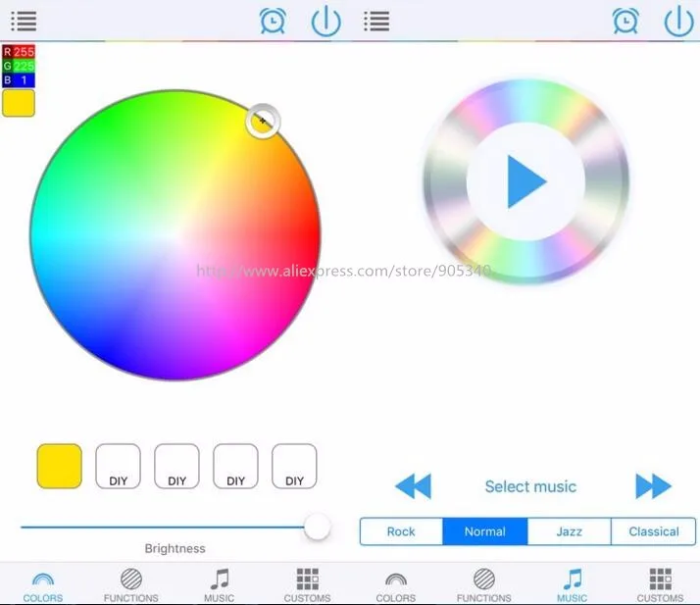700x605 pixels.
Task: Click the Select music link
Action: [530, 486]
